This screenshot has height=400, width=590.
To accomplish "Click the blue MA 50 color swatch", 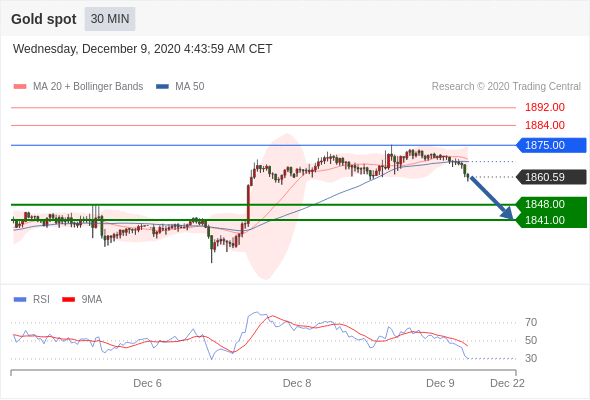I will click(163, 87).
